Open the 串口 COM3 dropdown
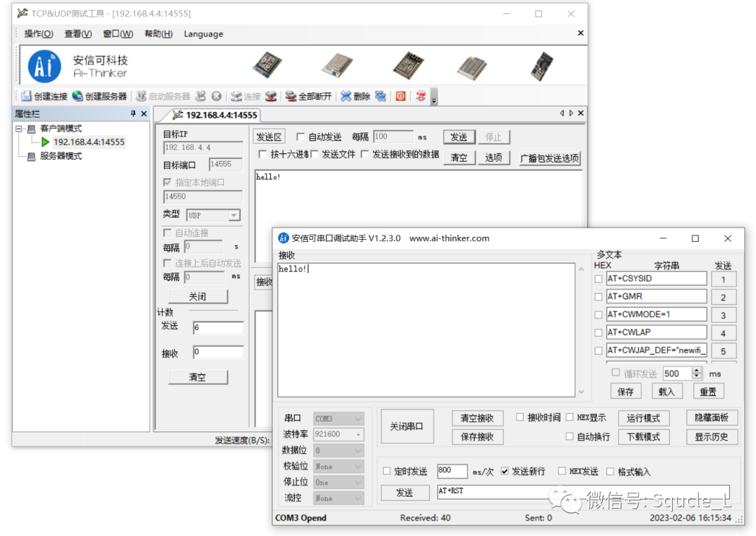Image resolution: width=756 pixels, height=536 pixels. (x=357, y=418)
